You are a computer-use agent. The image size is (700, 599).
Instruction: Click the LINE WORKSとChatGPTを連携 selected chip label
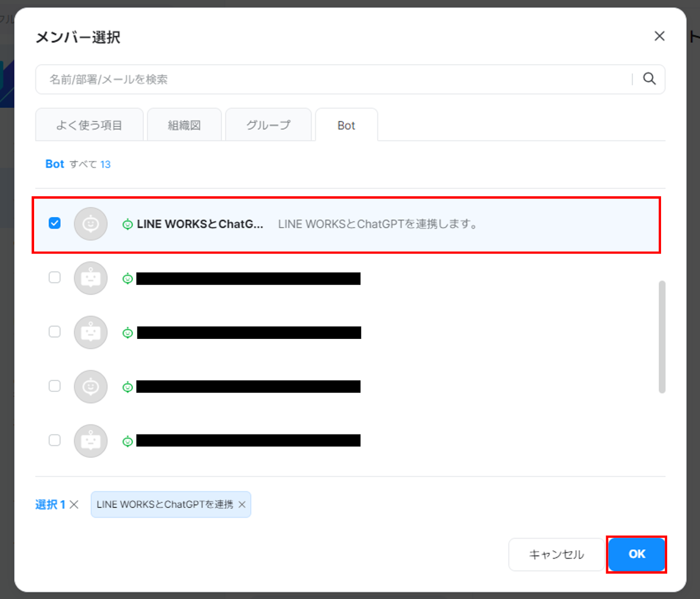(x=165, y=505)
